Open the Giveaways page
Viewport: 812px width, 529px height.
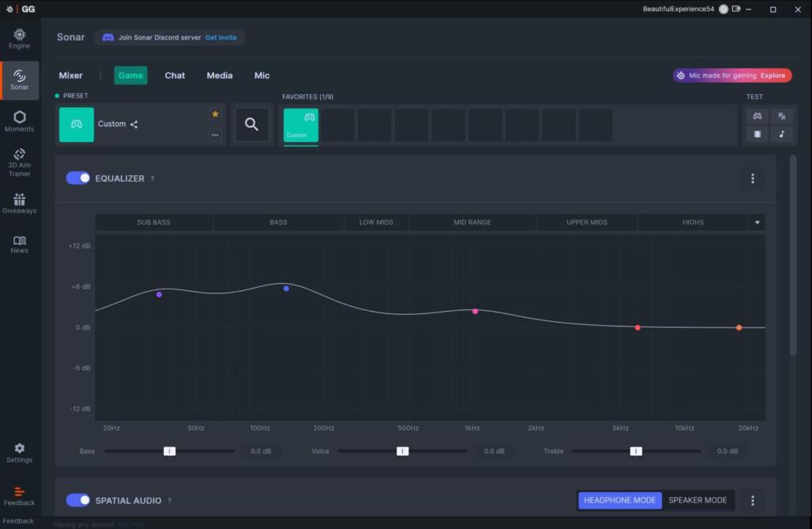click(x=19, y=204)
